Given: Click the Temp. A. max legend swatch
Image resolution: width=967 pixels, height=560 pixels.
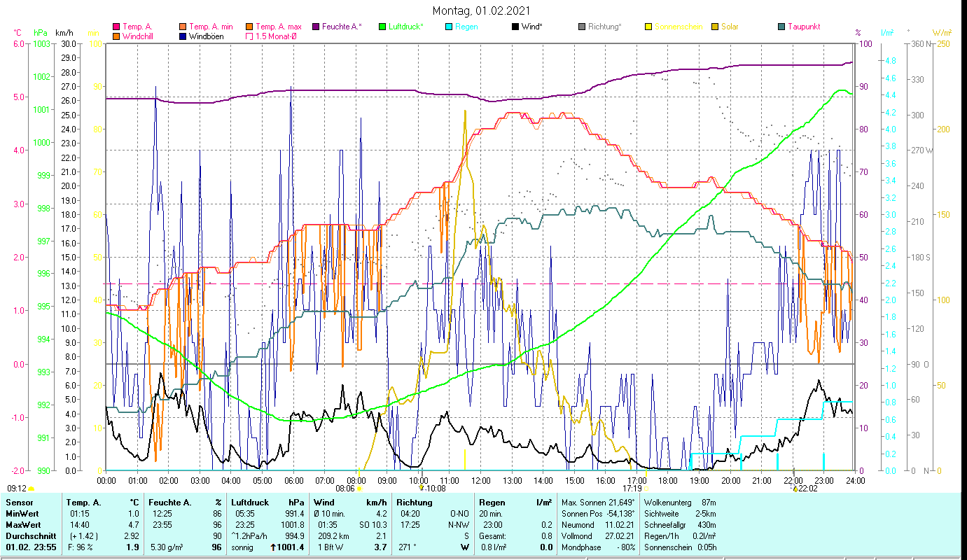Looking at the screenshot, I should coord(249,27).
